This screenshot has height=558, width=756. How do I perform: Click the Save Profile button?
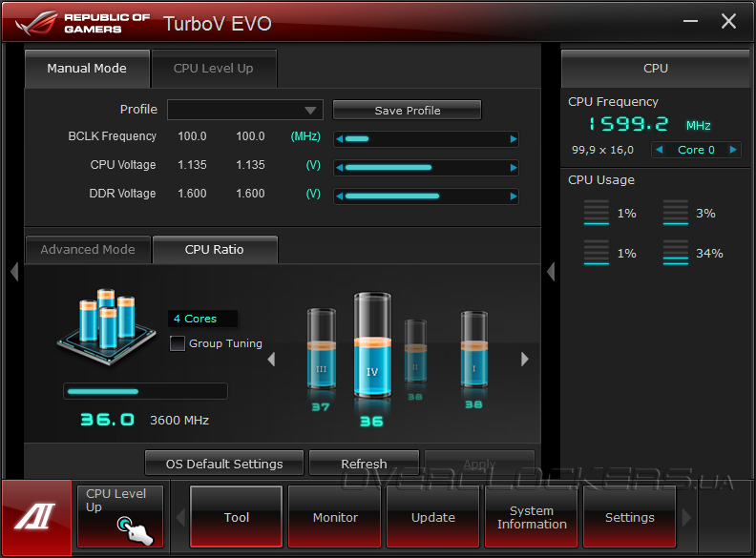pos(408,111)
